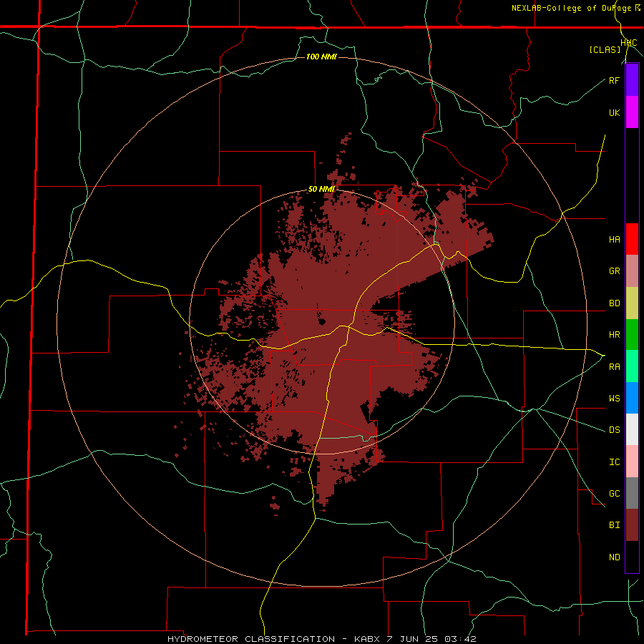This screenshot has height=644, width=644.
Task: Select the BD yellow legend swatch
Action: (632, 303)
